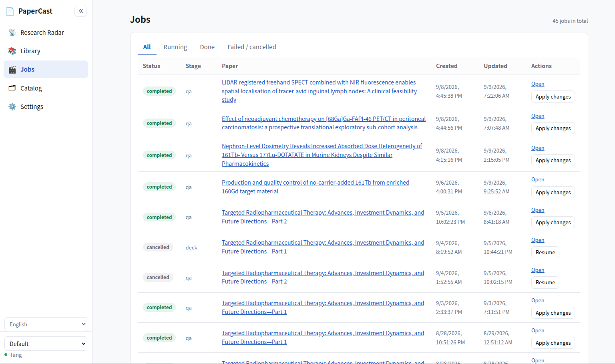Open Settings from the sidebar
Viewport: 615px width, 364px height.
point(46,107)
